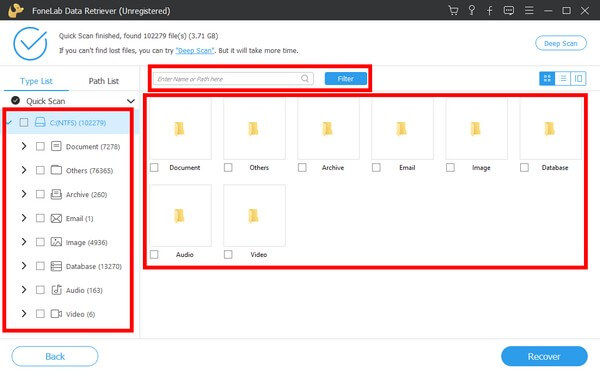
Task: Click the Archive type icon in sidebar
Action: coord(56,194)
